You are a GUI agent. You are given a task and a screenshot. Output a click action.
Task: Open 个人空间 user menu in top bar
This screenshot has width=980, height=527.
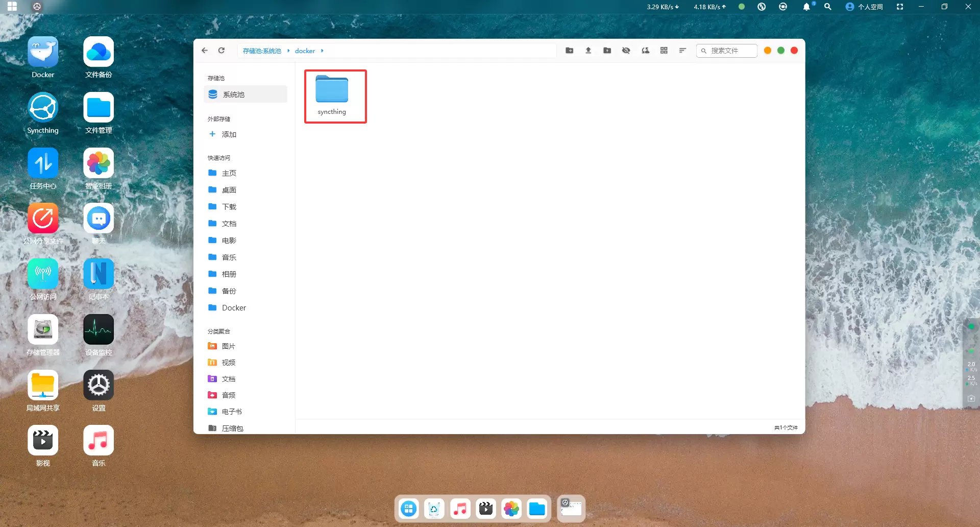pyautogui.click(x=864, y=7)
